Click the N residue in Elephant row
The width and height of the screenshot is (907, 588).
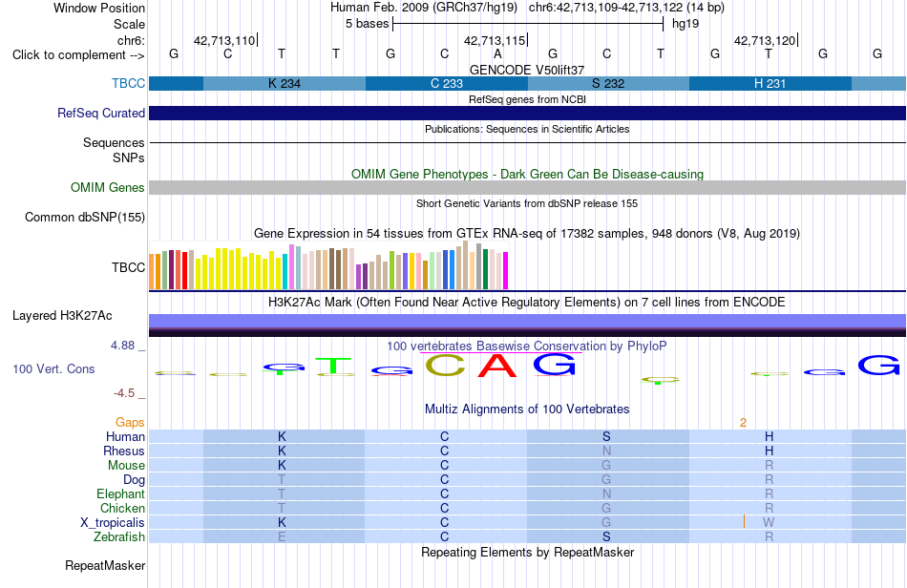[606, 493]
